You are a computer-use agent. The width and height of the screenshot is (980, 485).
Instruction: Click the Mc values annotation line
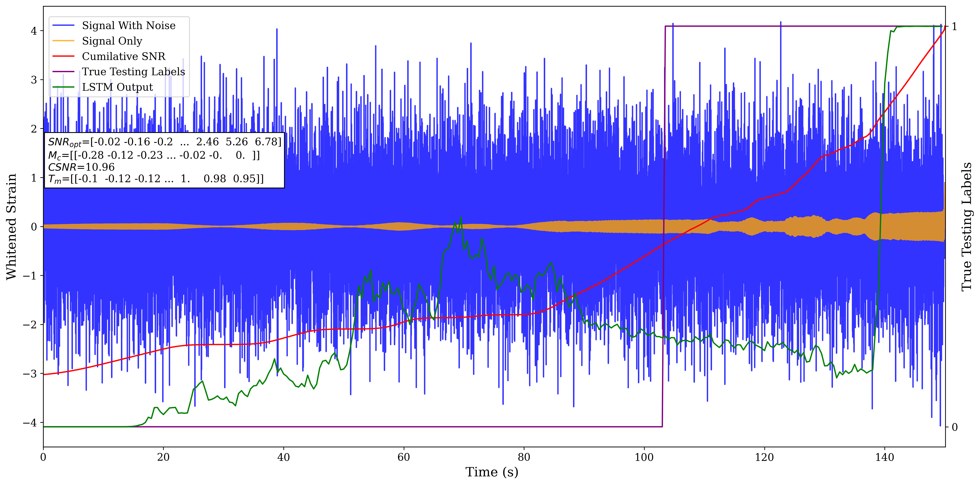154,155
